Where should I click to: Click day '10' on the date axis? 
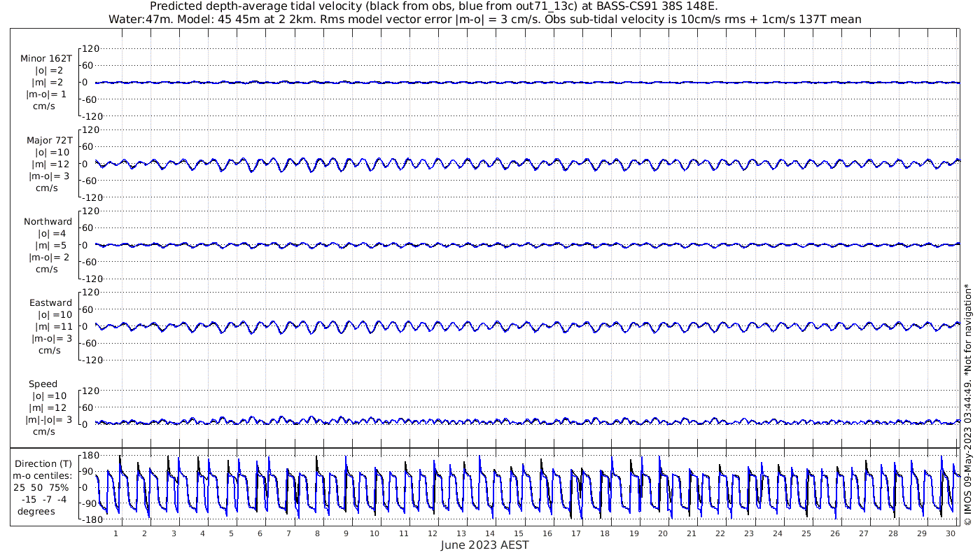tap(374, 533)
